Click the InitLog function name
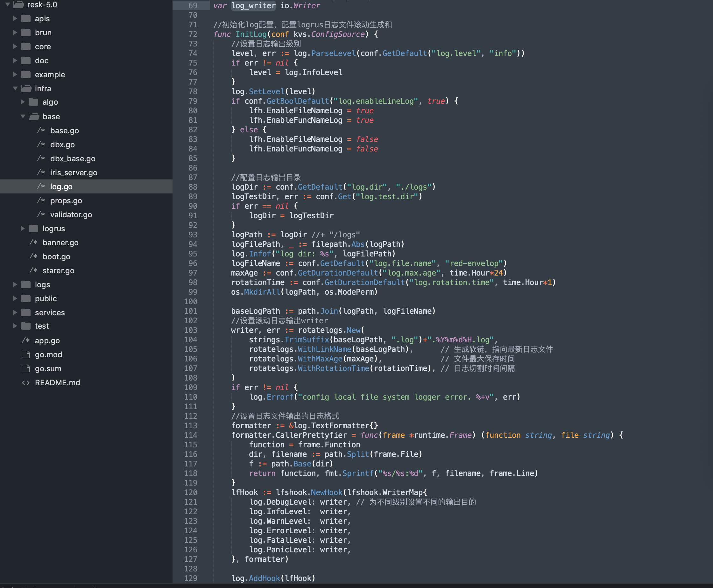The width and height of the screenshot is (713, 588). pyautogui.click(x=251, y=34)
